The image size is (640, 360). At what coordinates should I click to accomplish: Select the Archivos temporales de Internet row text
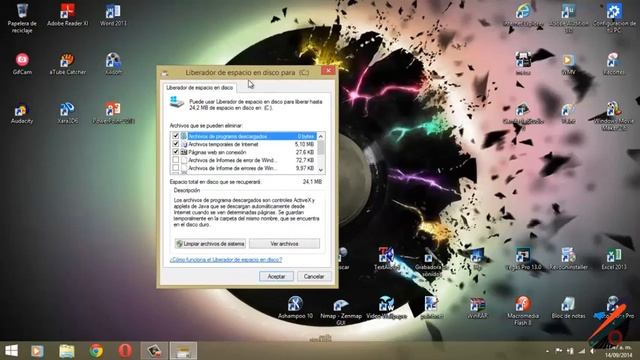(223, 144)
